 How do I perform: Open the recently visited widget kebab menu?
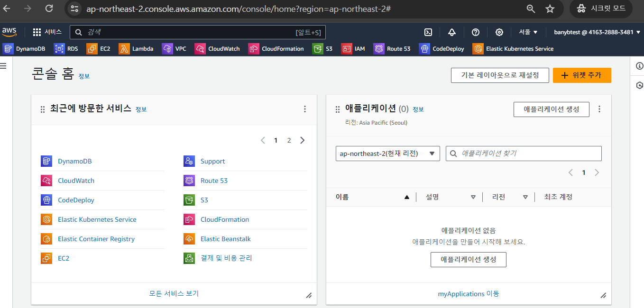[x=305, y=109]
